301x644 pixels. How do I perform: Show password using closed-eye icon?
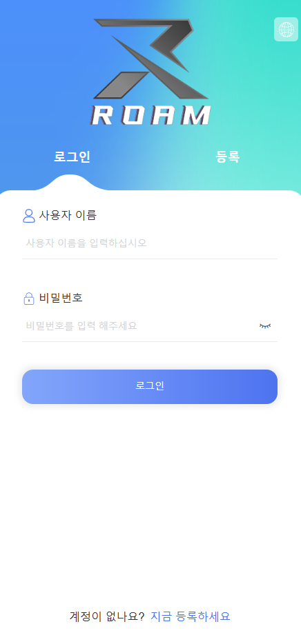point(265,326)
